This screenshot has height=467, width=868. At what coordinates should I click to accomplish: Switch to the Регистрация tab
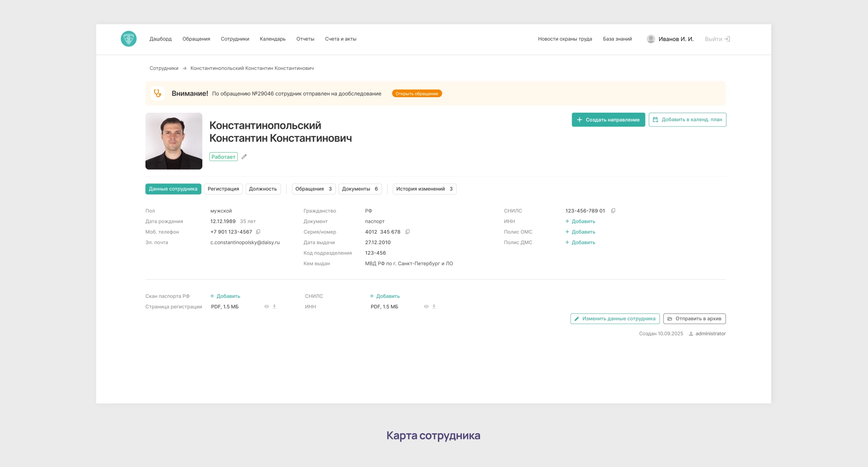[223, 189]
